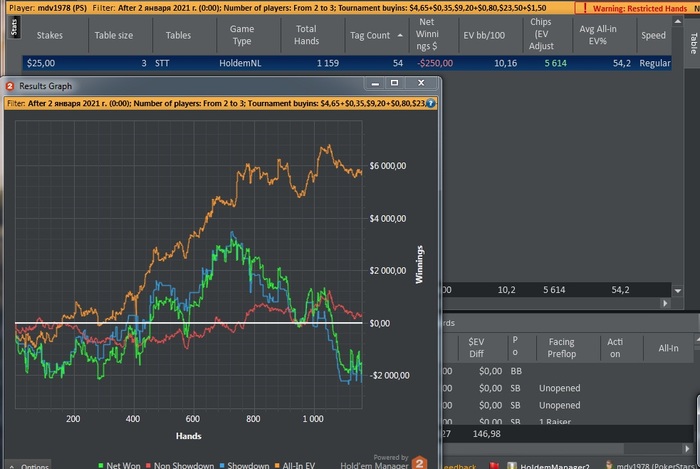Click the 5 614 value in the $25,00 row
The height and width of the screenshot is (469, 700).
point(555,63)
